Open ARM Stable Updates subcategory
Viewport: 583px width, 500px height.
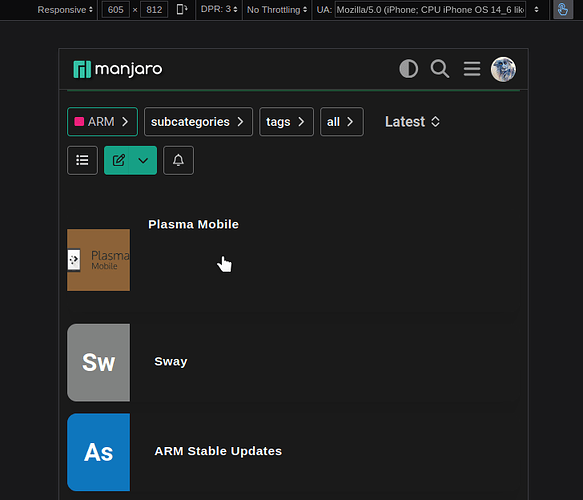click(218, 451)
